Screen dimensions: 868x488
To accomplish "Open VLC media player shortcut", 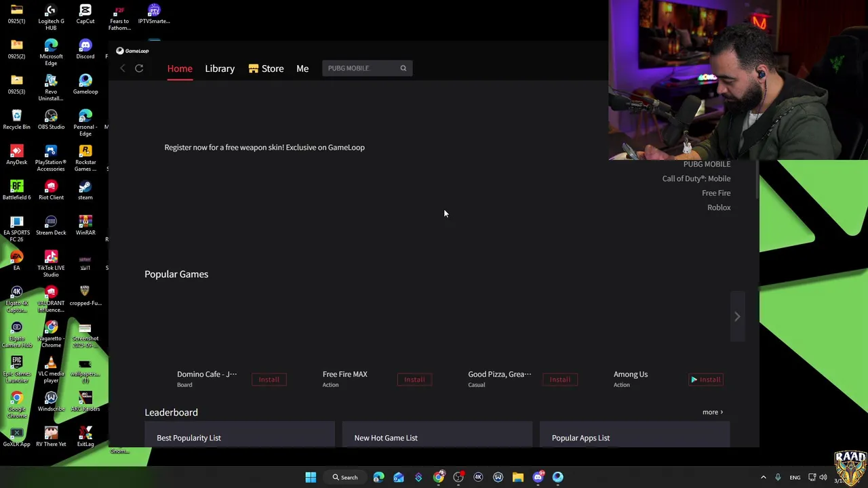I will [x=51, y=369].
